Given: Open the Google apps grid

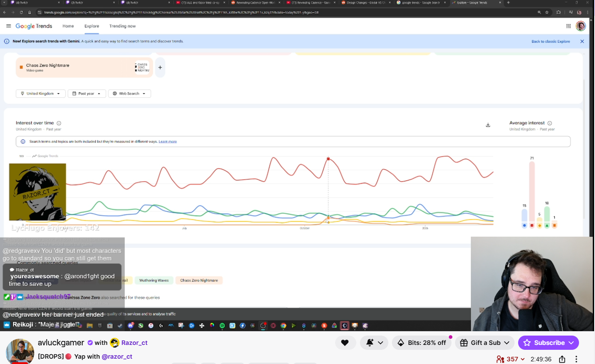Looking at the screenshot, I should click(x=568, y=26).
